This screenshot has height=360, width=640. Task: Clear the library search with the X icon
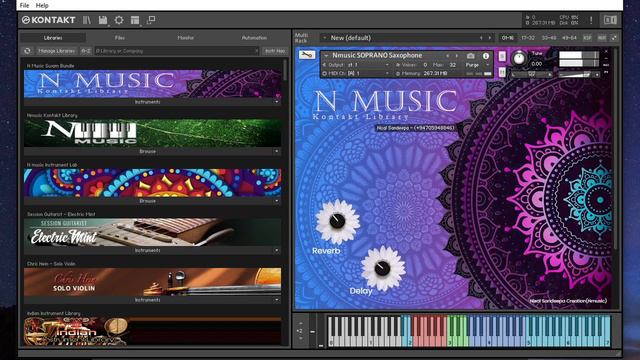pos(256,51)
